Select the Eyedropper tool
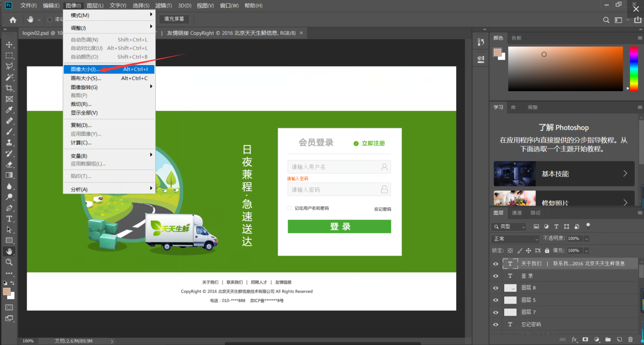 [9, 110]
